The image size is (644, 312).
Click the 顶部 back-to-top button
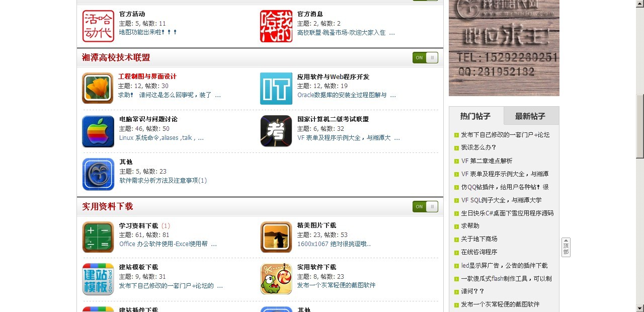(566, 247)
